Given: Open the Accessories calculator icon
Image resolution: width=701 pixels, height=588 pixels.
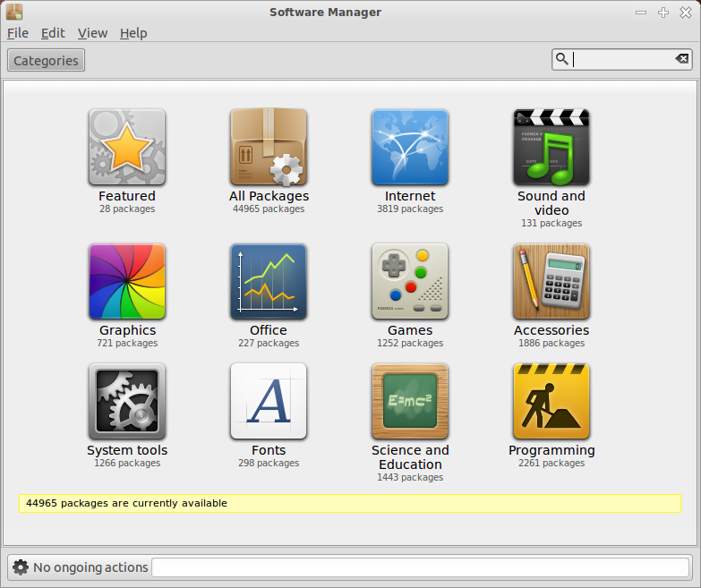Looking at the screenshot, I should tap(551, 282).
